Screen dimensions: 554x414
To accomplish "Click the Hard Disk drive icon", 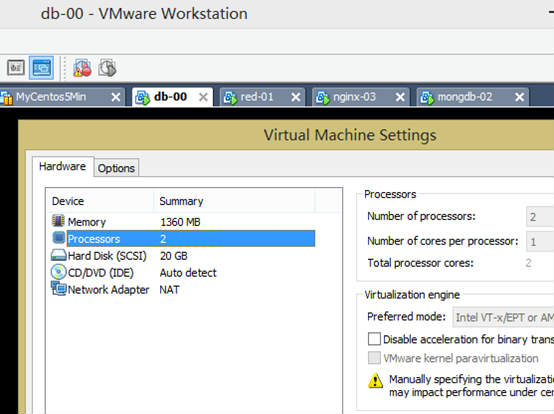I will point(58,255).
